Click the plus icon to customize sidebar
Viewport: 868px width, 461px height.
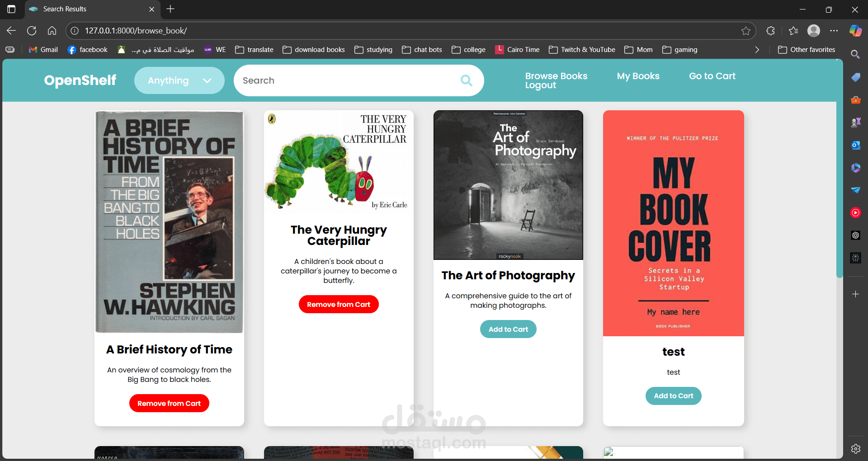click(x=856, y=294)
